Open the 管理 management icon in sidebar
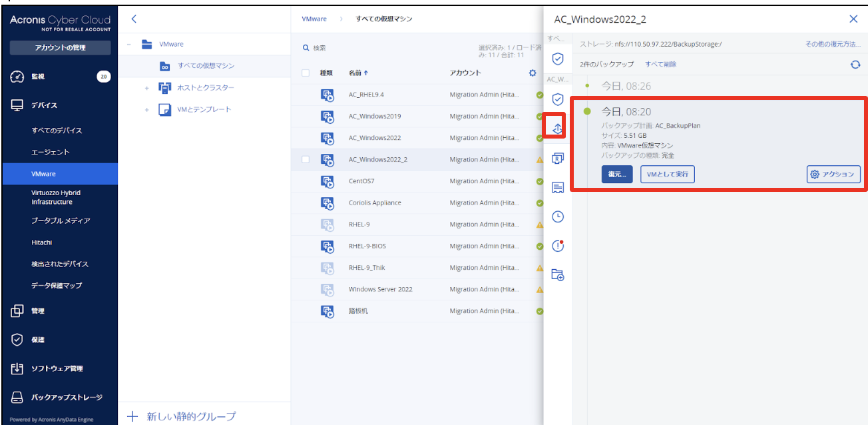Image resolution: width=868 pixels, height=425 pixels. (x=18, y=311)
